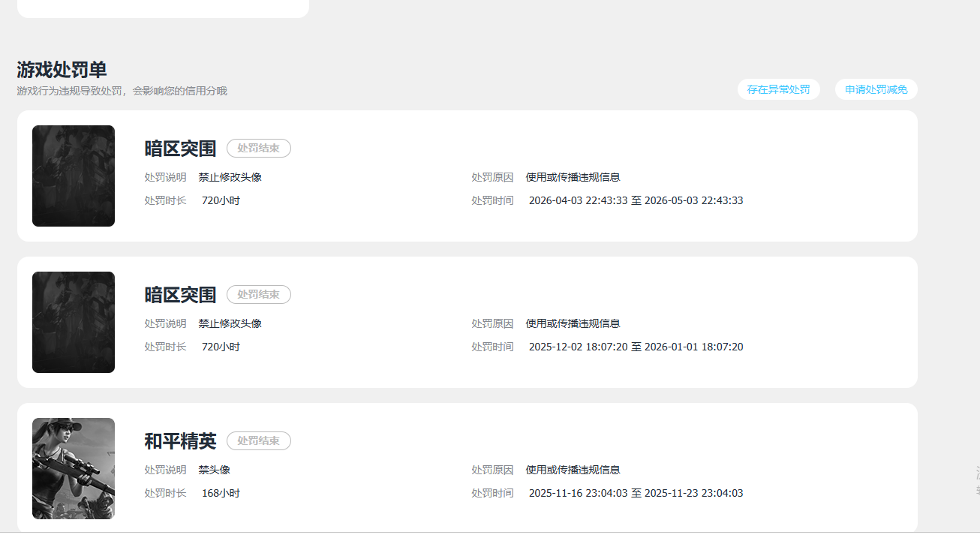Open the 和平精英 game cover thumbnail

74,468
